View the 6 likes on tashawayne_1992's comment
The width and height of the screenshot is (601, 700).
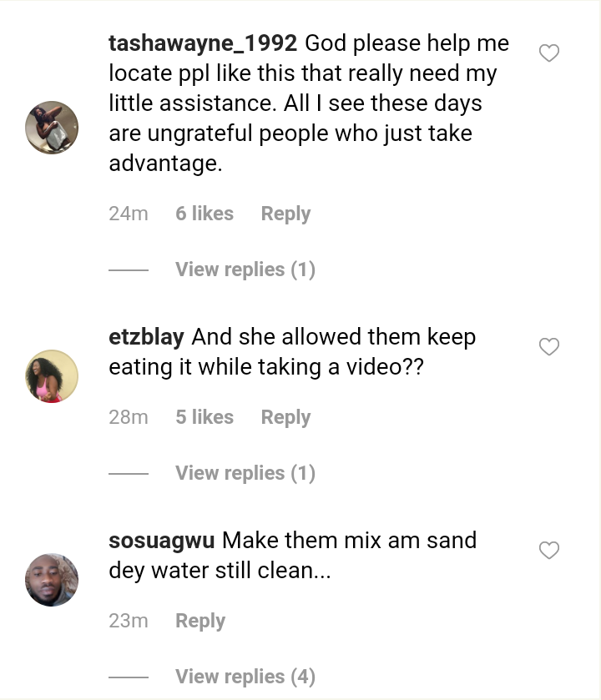coord(205,214)
